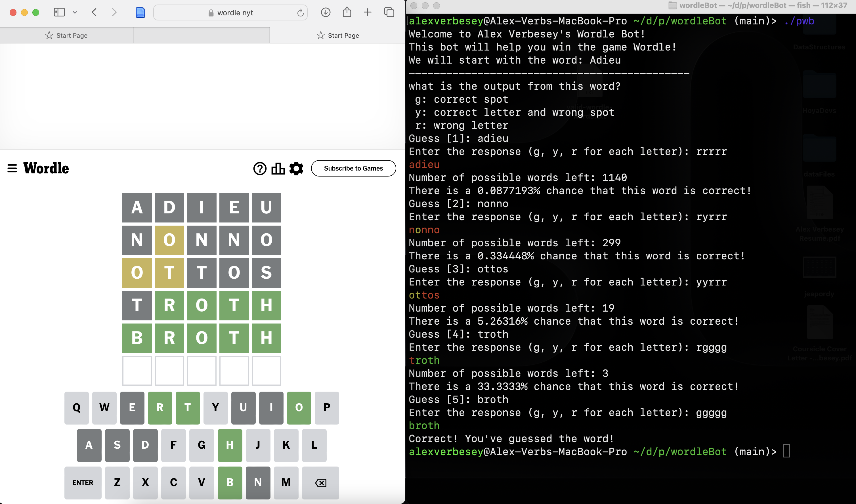Reload the page with refresh icon
The image size is (856, 504).
pos(300,13)
